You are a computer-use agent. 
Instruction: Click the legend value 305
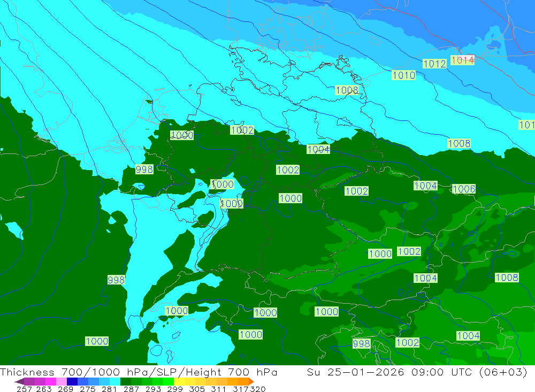click(x=196, y=389)
